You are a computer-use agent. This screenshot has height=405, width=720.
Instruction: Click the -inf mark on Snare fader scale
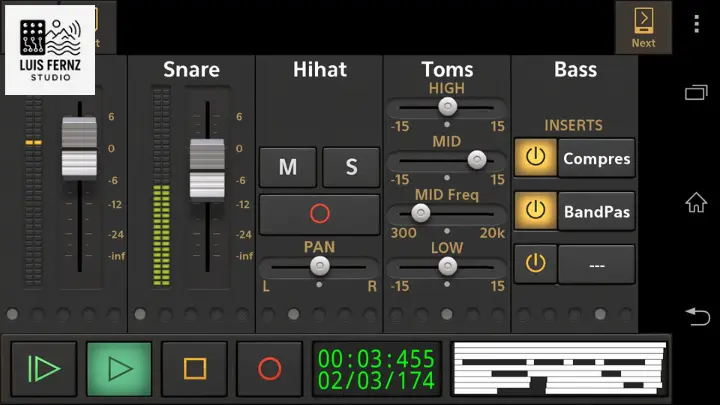click(244, 256)
